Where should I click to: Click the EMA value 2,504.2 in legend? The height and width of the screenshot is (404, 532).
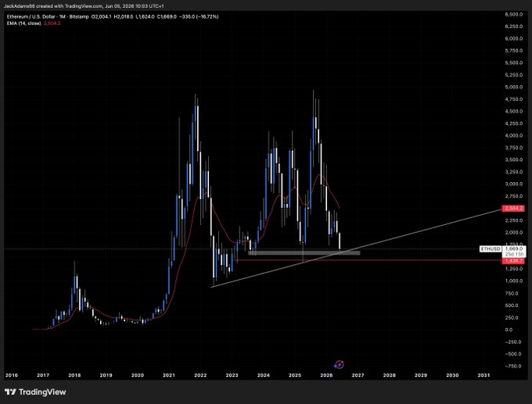tap(52, 23)
